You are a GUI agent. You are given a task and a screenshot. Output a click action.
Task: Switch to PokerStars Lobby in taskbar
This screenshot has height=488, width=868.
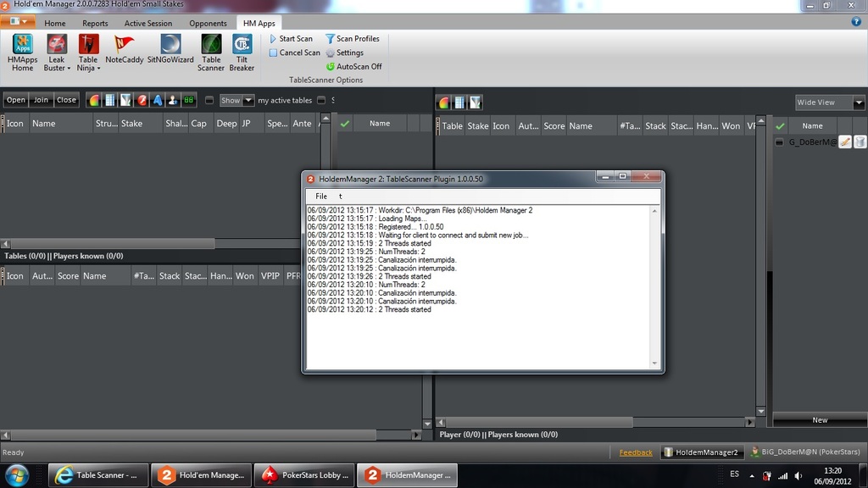click(x=304, y=475)
